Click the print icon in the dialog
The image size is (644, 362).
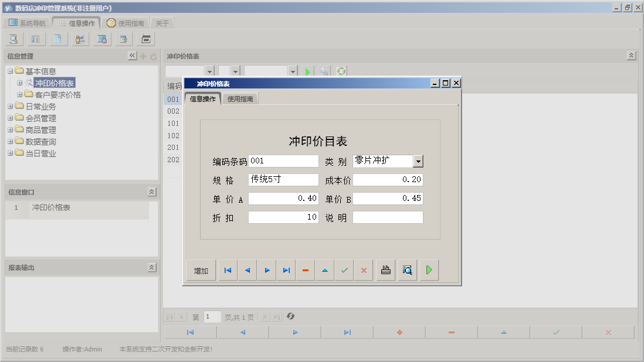pos(386,269)
